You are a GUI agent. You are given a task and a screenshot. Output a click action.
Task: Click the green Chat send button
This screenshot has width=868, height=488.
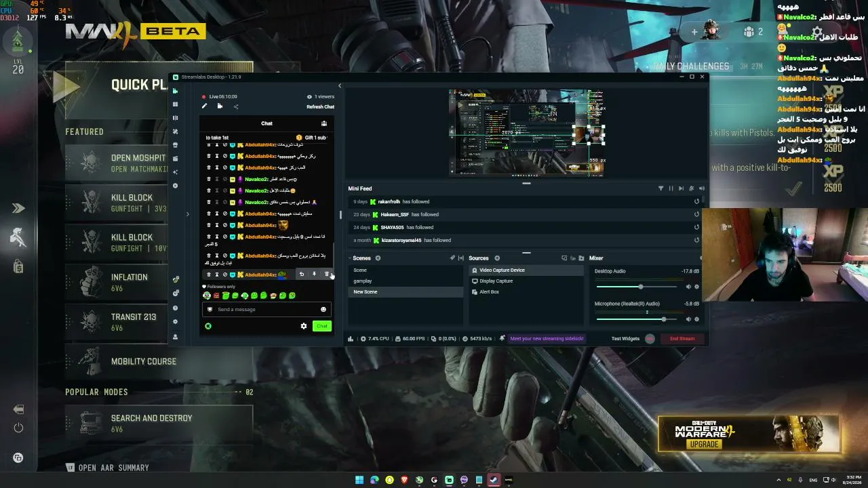point(321,326)
